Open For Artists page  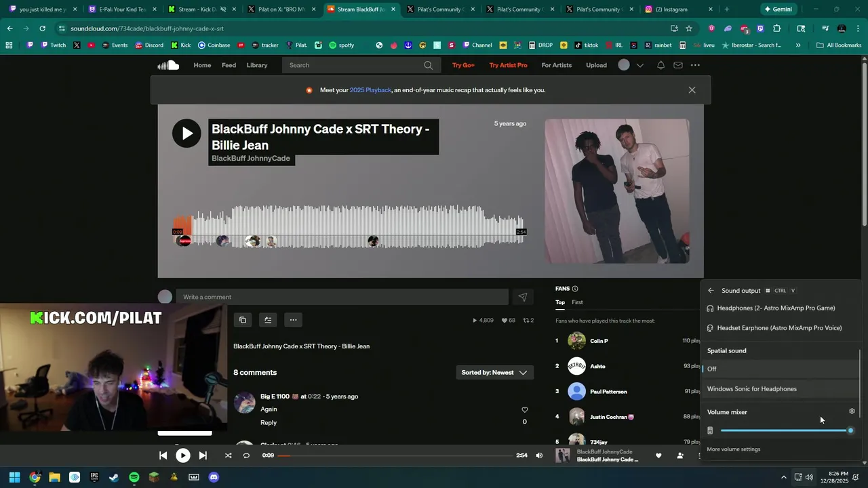coord(556,65)
